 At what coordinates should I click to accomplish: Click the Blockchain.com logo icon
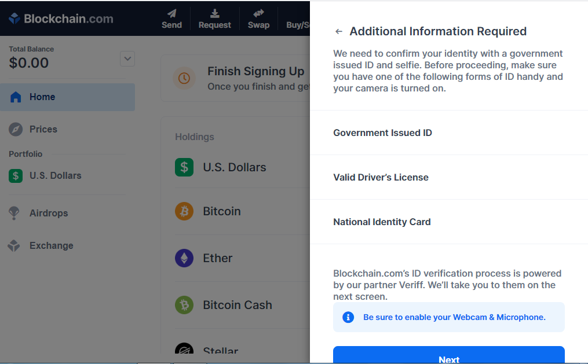coord(14,19)
